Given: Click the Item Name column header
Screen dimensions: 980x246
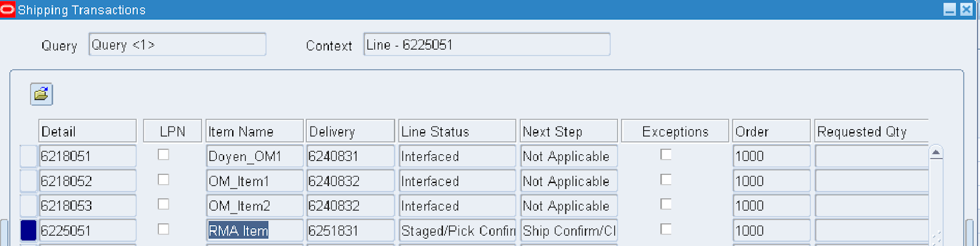Looking at the screenshot, I should 254,131.
